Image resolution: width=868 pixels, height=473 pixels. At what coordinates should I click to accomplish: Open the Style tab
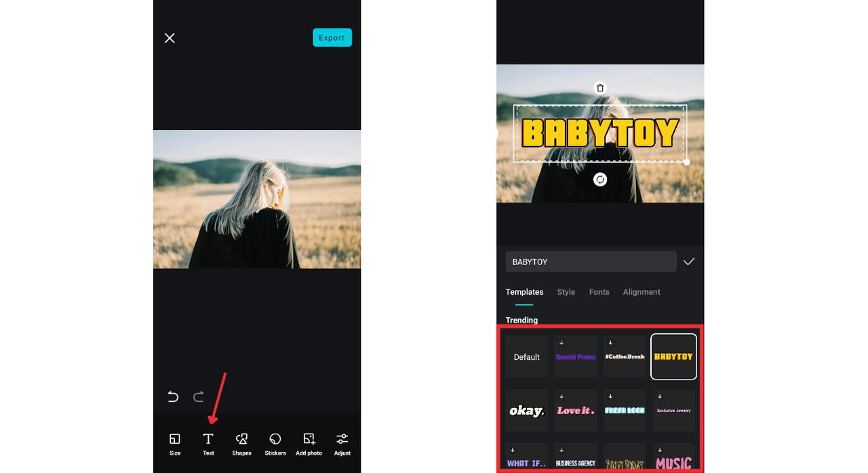click(x=566, y=292)
